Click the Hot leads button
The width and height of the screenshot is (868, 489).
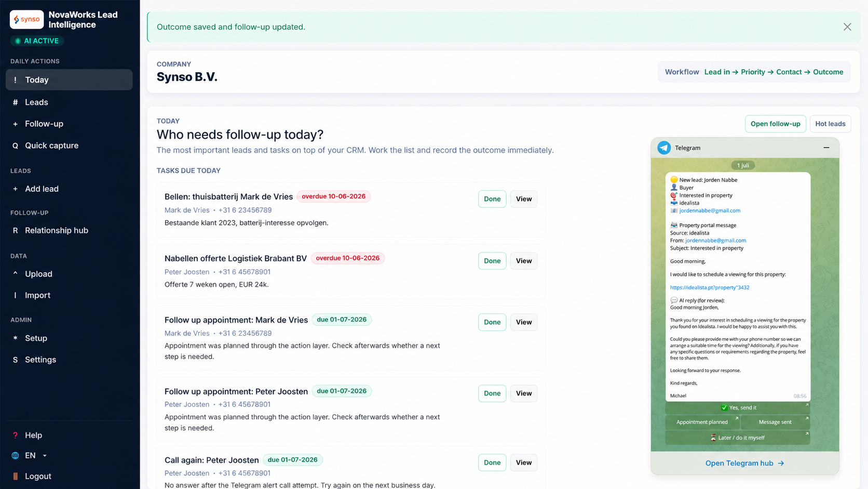coord(830,124)
